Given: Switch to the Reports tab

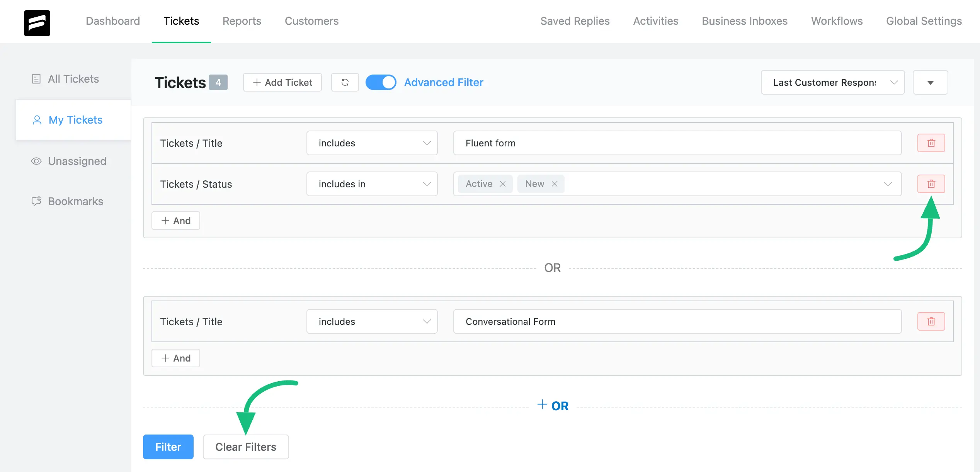Looking at the screenshot, I should click(x=242, y=21).
